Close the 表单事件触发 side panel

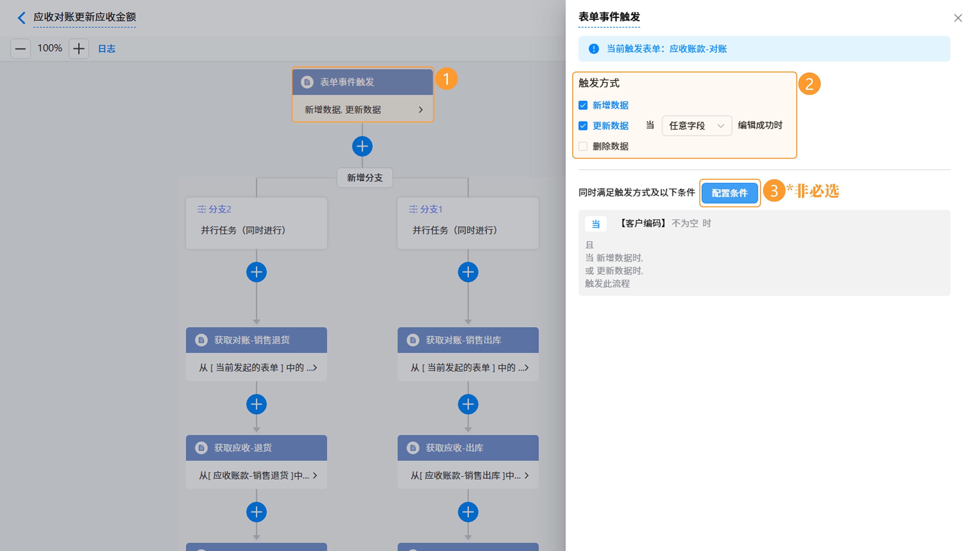[958, 18]
